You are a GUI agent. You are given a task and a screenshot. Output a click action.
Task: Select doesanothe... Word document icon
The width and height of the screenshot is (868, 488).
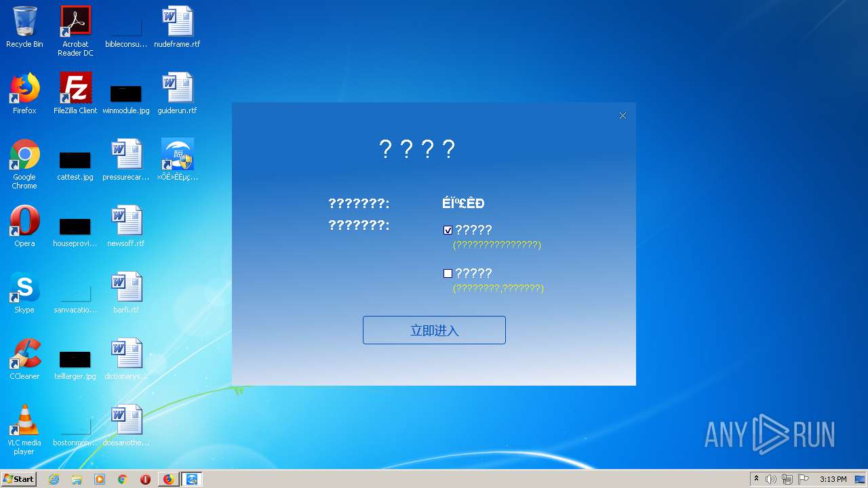[126, 426]
